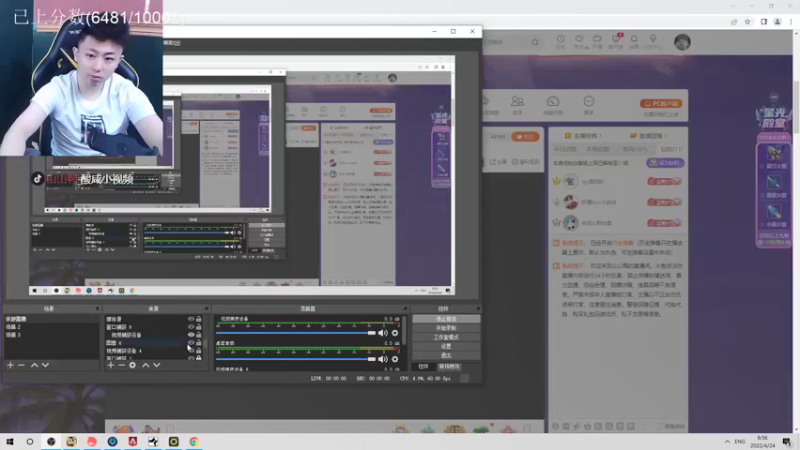
Task: Click the blue volume slider of the desktop audio channel
Action: tap(295, 359)
